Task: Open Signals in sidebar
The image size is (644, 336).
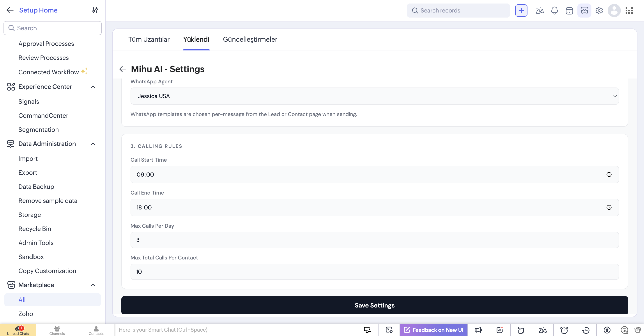Action: click(x=29, y=101)
